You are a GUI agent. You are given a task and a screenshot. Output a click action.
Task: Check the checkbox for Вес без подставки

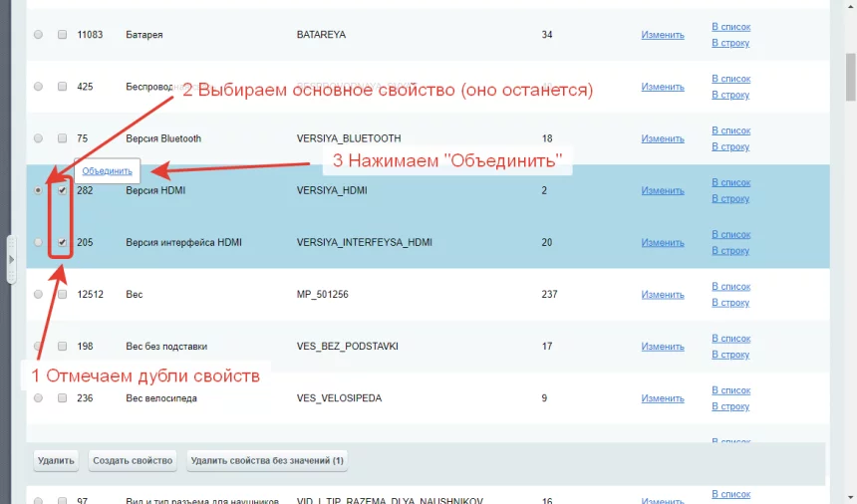point(62,347)
